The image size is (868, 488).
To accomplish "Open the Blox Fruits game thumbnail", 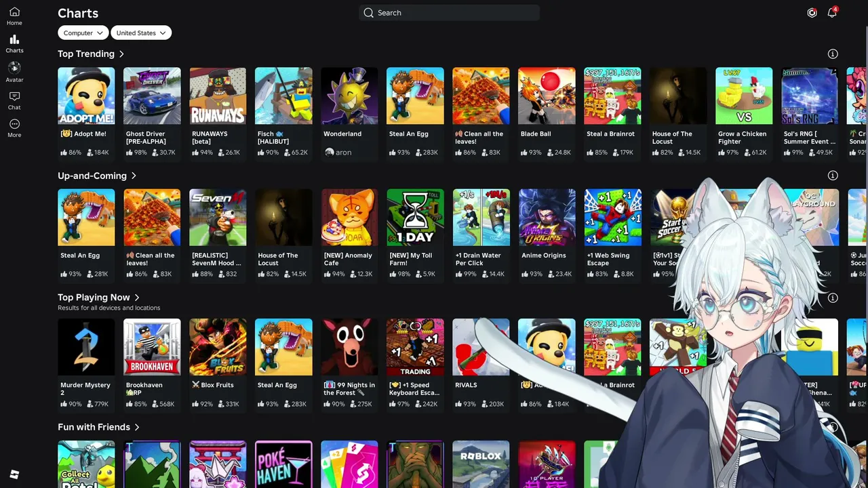I will 218,347.
